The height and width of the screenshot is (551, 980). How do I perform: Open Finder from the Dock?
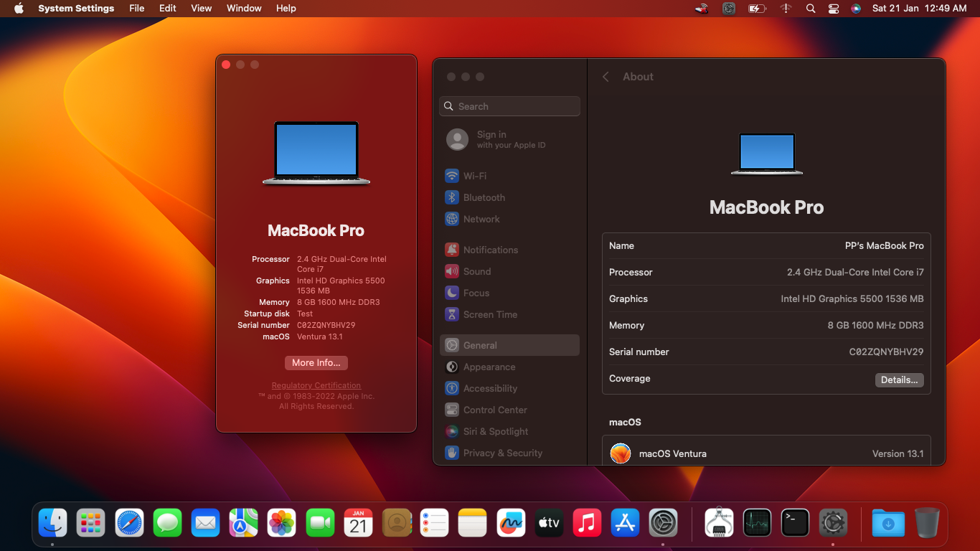(x=52, y=523)
